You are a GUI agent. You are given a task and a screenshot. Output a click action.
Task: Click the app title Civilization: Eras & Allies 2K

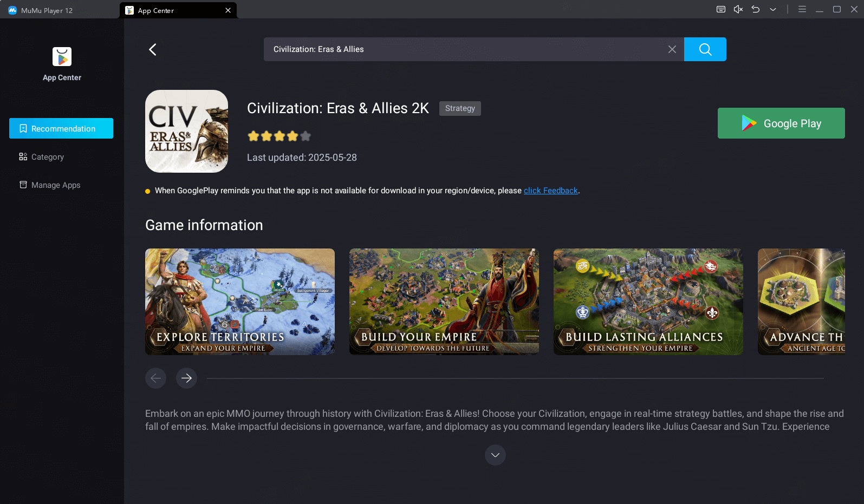[338, 108]
